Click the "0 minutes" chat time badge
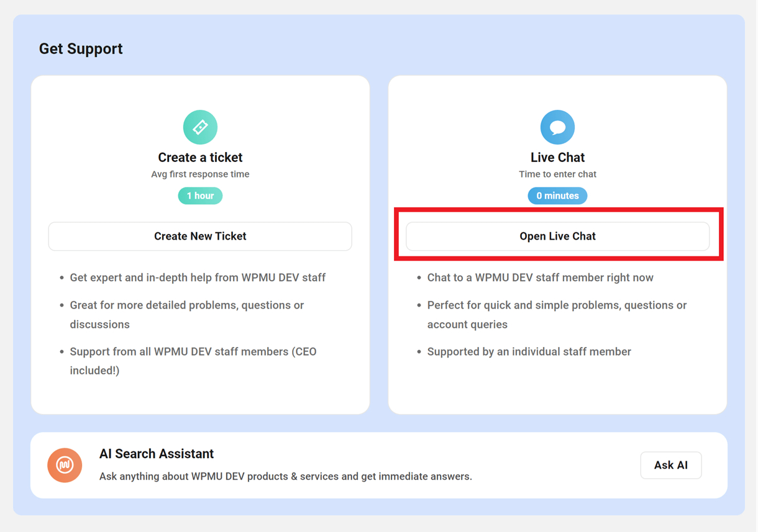The height and width of the screenshot is (532, 758). click(x=557, y=196)
